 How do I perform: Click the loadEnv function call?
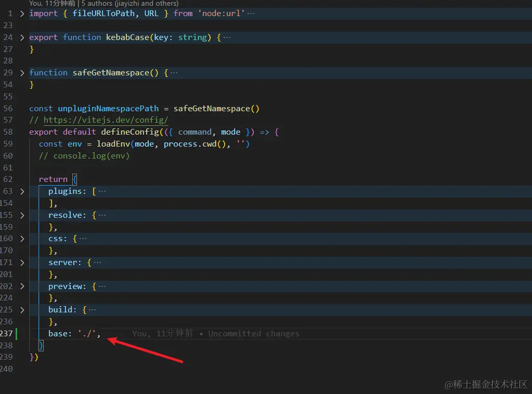click(113, 144)
